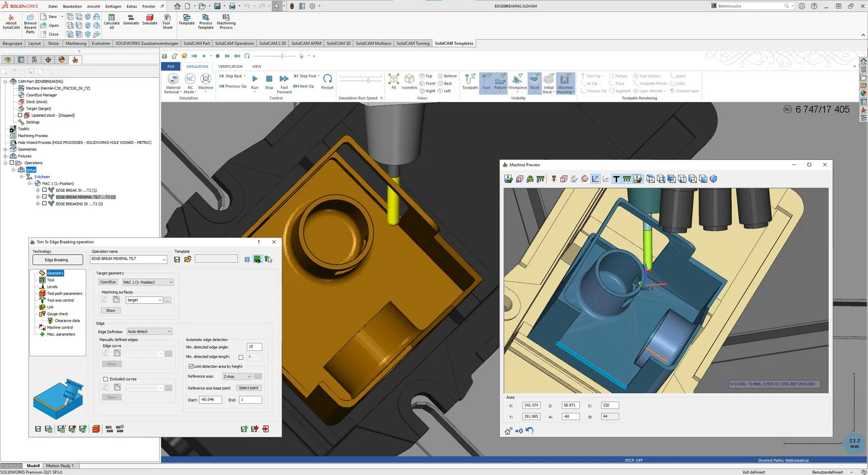Open the SIMULATION ribbon tab

point(197,66)
